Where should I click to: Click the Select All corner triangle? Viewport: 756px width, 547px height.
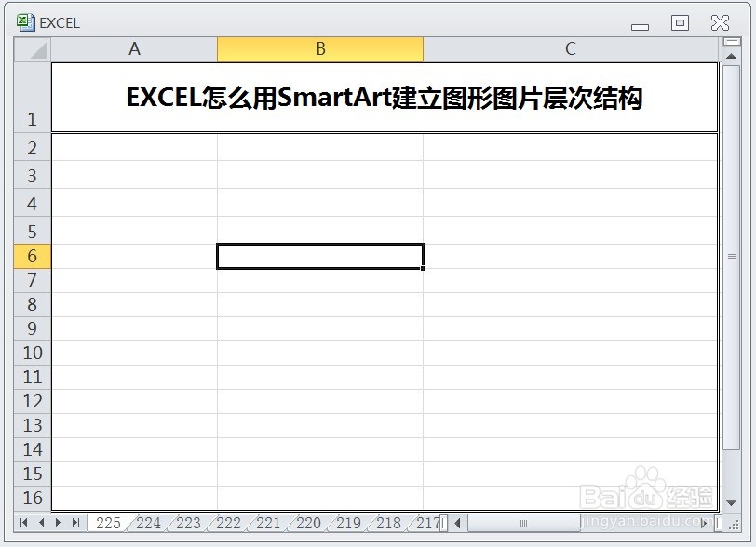click(33, 49)
